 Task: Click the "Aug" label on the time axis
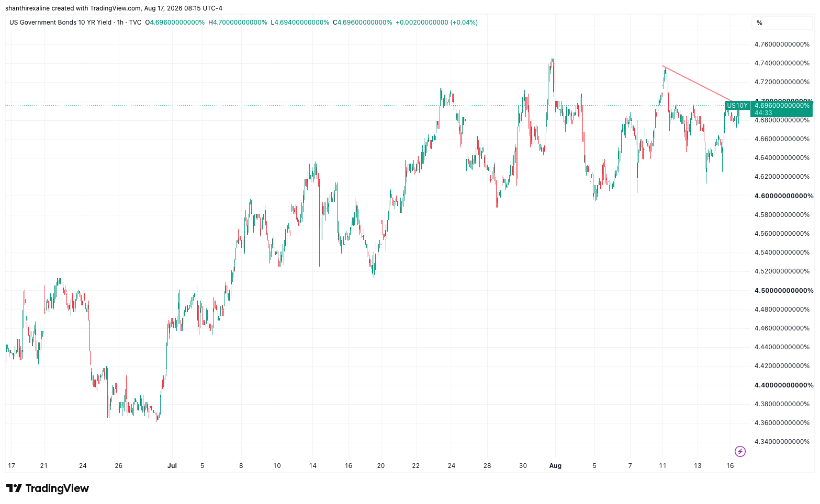pyautogui.click(x=555, y=466)
